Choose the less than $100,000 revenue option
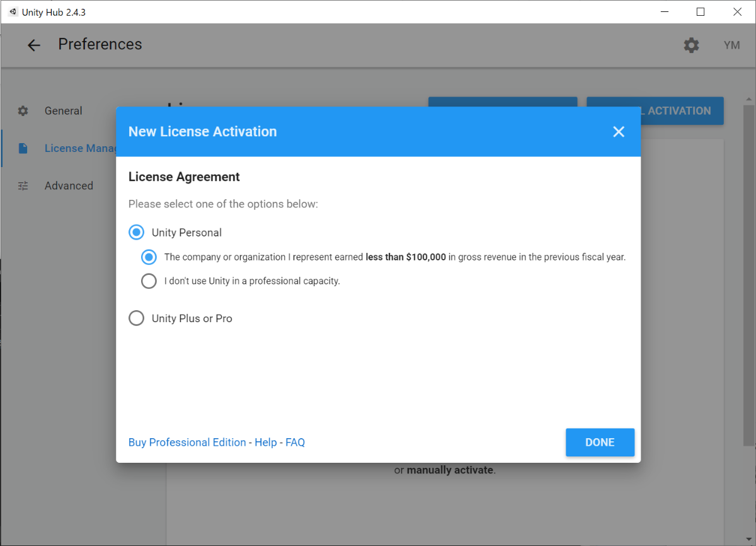This screenshot has height=546, width=756. pos(149,257)
